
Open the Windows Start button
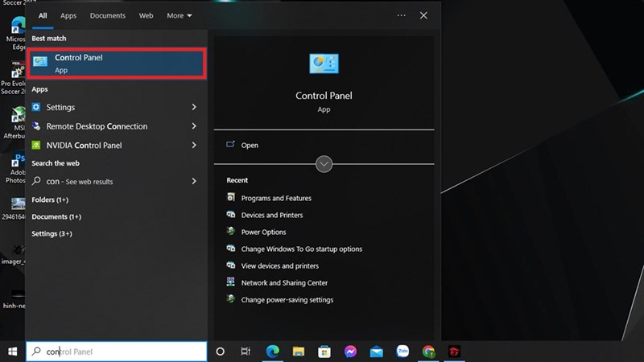(13, 352)
